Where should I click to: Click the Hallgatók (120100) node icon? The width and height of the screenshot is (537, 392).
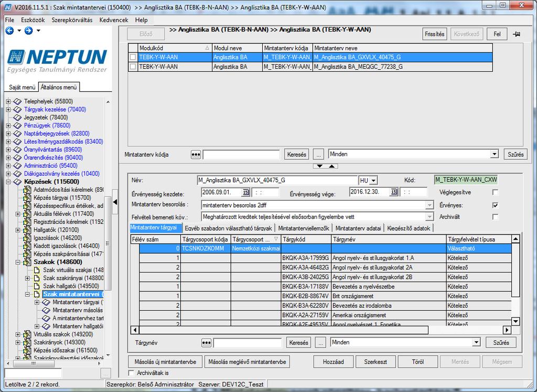(27, 230)
